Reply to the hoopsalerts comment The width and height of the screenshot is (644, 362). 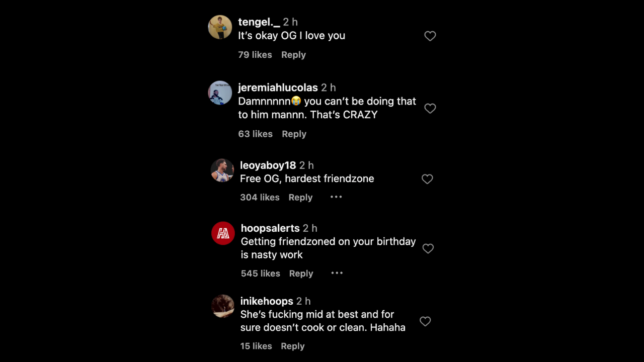[301, 274]
